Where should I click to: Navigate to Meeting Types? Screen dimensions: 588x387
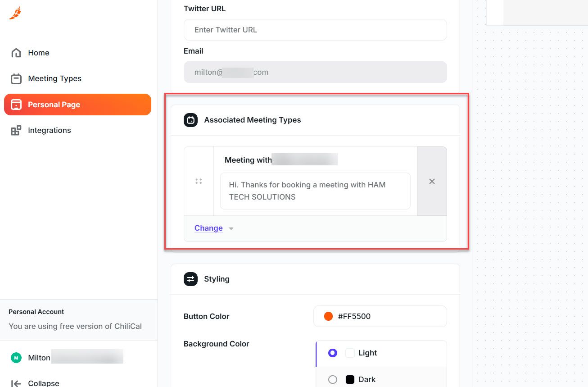[54, 78]
